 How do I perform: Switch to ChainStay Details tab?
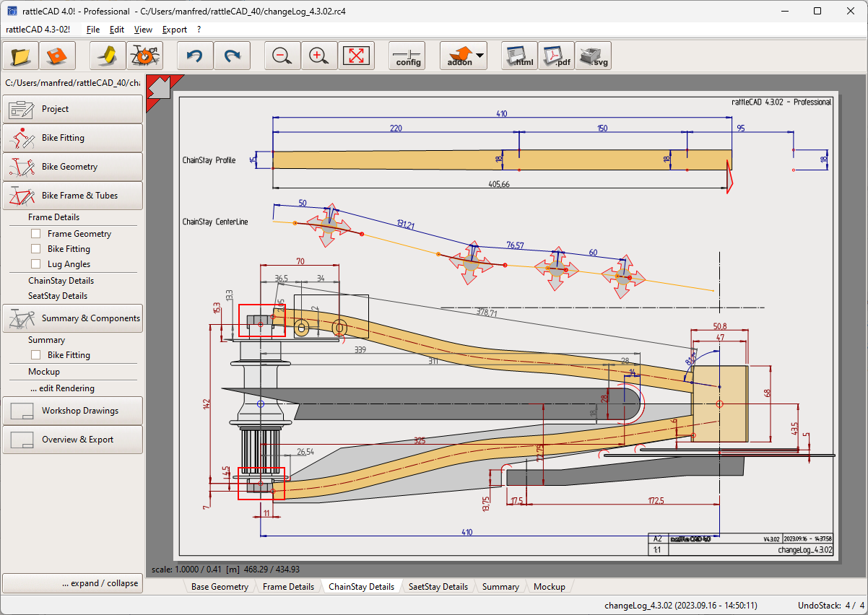(x=361, y=587)
